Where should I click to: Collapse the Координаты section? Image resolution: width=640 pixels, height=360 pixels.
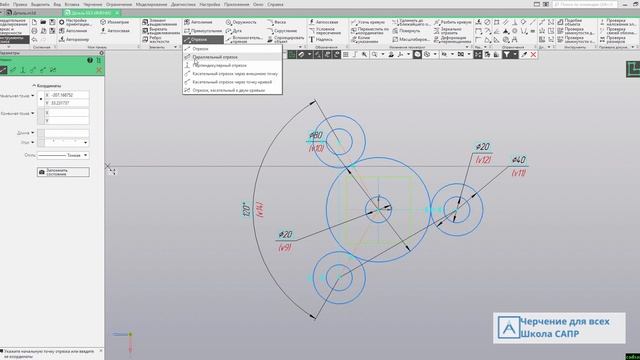coord(34,86)
